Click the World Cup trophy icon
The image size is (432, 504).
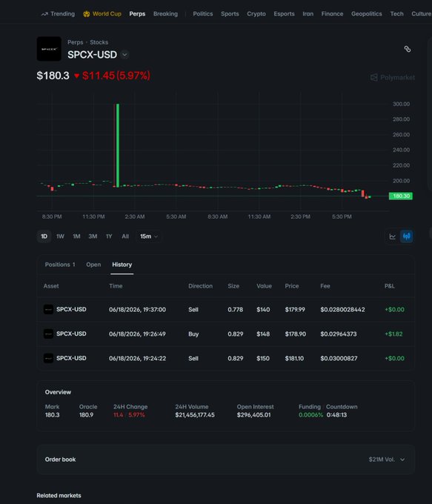[87, 14]
